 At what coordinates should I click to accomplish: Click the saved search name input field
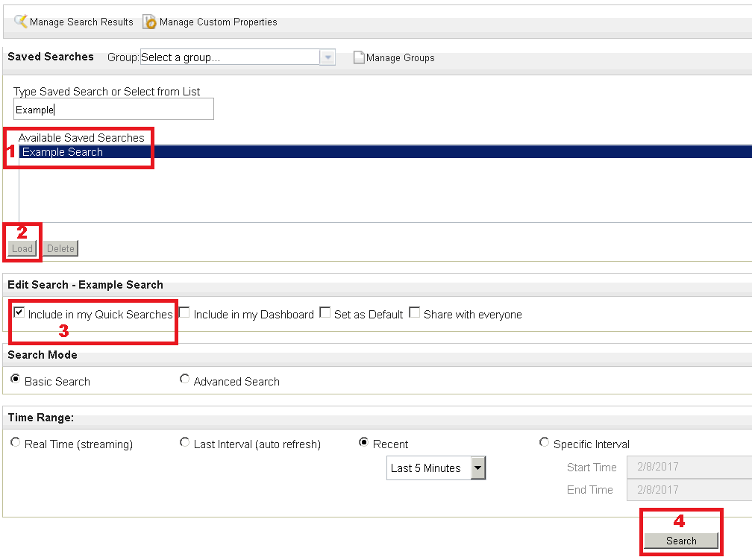pyautogui.click(x=113, y=110)
